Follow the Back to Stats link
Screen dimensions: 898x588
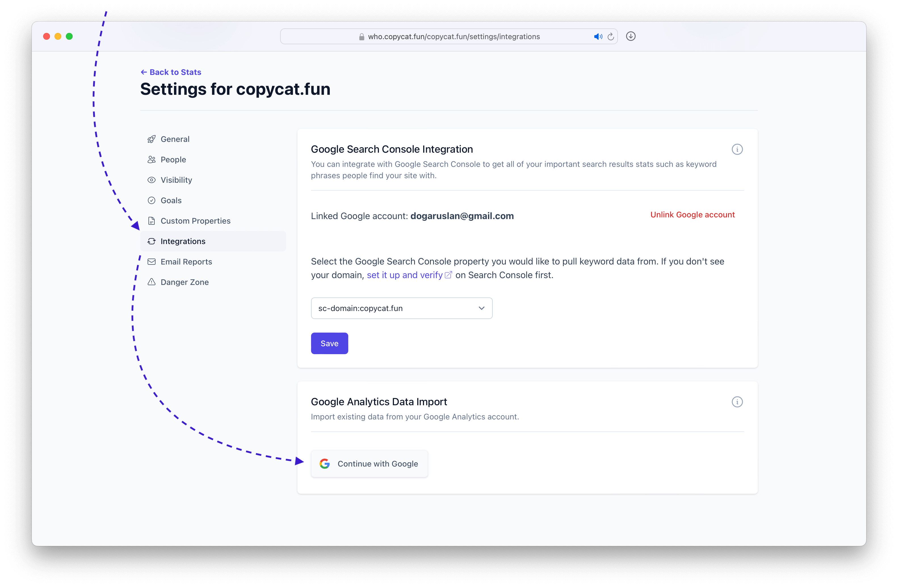click(171, 72)
